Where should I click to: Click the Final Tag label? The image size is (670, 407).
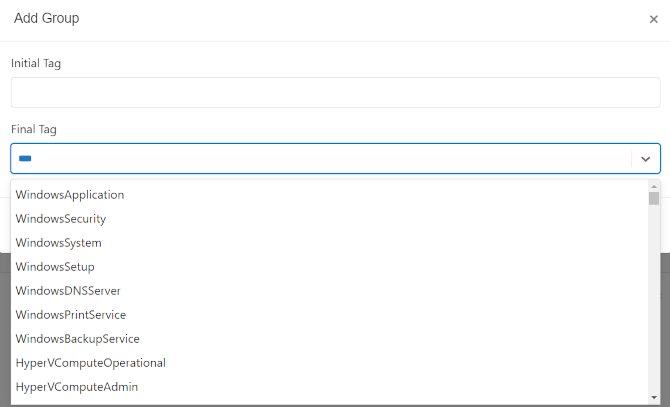tap(34, 129)
